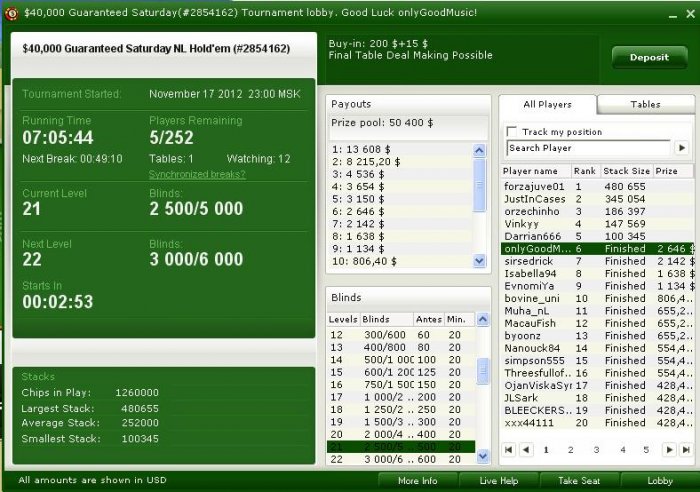Sort players by Stack Size column header
Viewport: 700px width, 492px height.
coord(626,171)
